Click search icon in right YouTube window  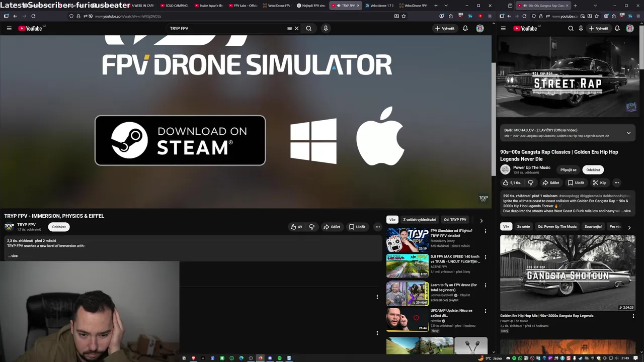pyautogui.click(x=571, y=28)
